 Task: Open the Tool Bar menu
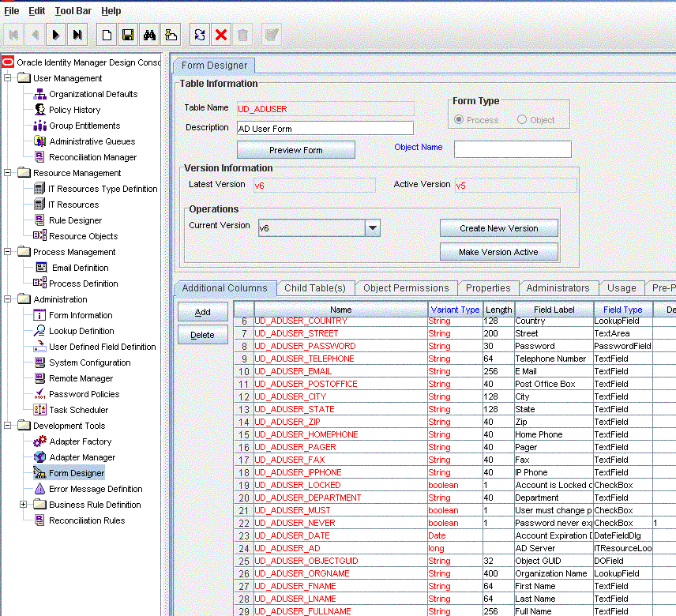pyautogui.click(x=73, y=11)
